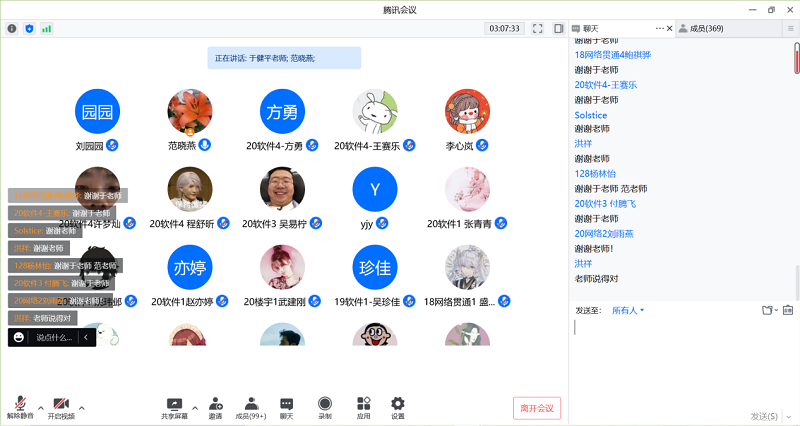Viewport: 800px width, 426px height.
Task: Unmute microphone with 解除静音
Action: click(19, 405)
